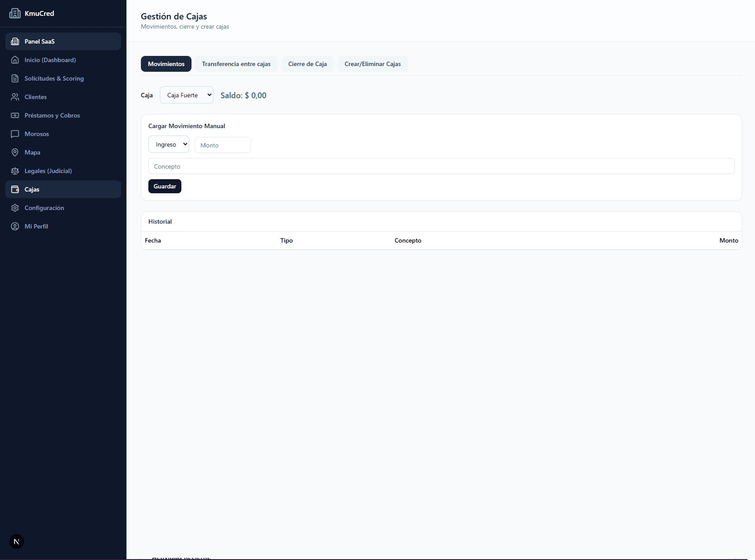The width and height of the screenshot is (755, 560).
Task: Open Clientes using the people icon
Action: (15, 97)
